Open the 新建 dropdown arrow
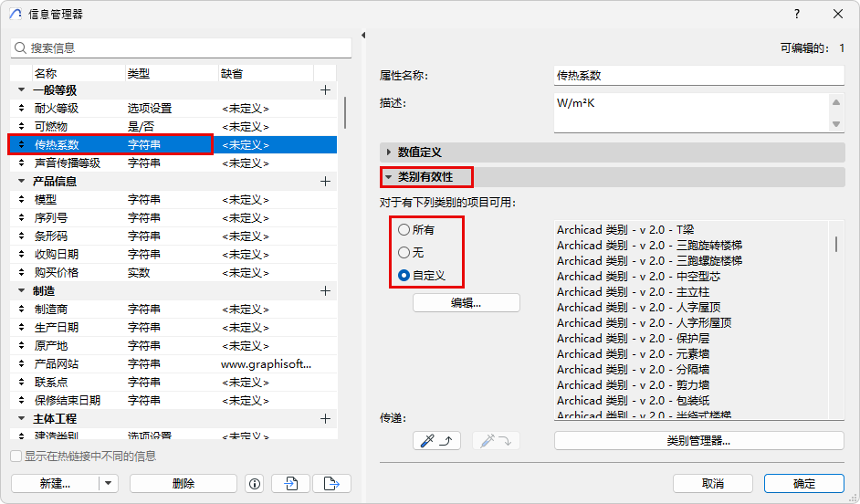This screenshot has width=860, height=504. pyautogui.click(x=108, y=484)
